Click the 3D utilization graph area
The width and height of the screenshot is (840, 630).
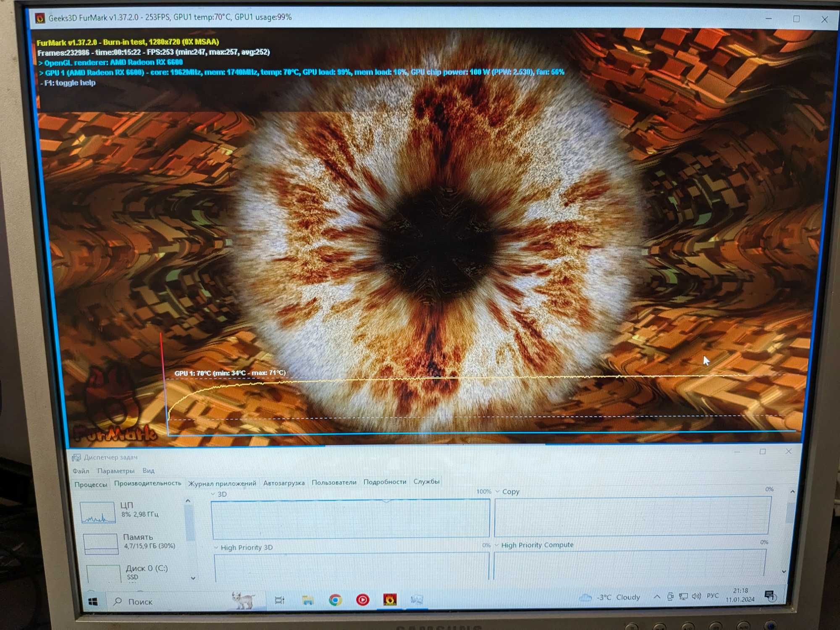point(351,519)
